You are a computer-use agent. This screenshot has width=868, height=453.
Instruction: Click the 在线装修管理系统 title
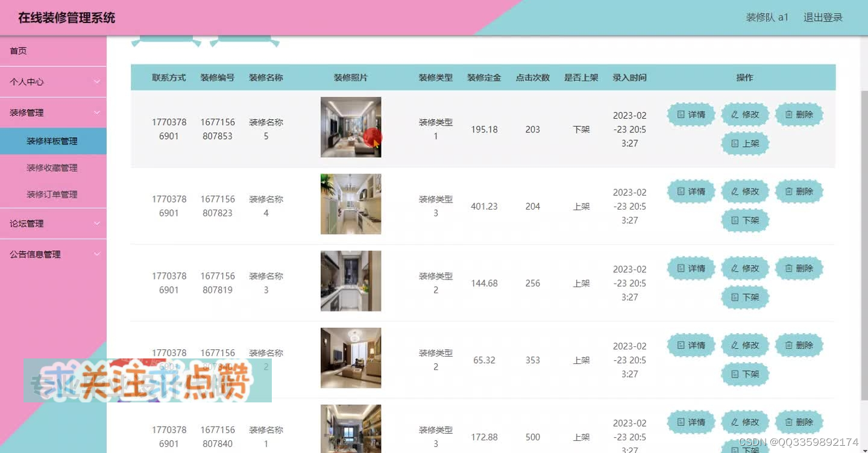[x=66, y=17]
